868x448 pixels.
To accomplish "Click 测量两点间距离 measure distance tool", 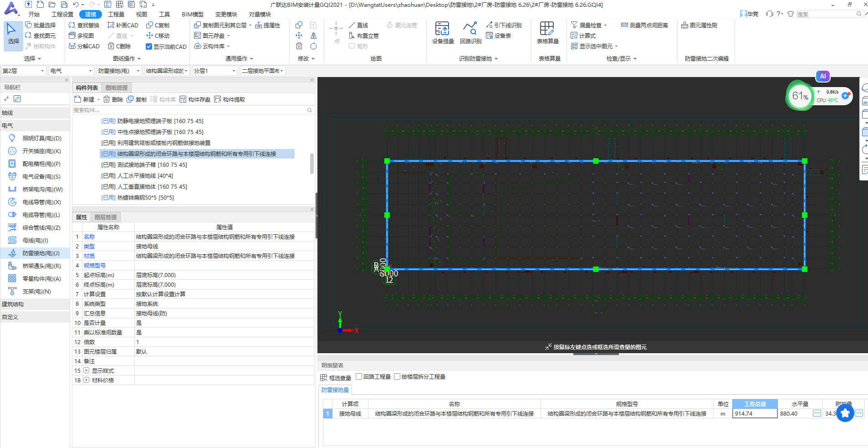I will [644, 25].
